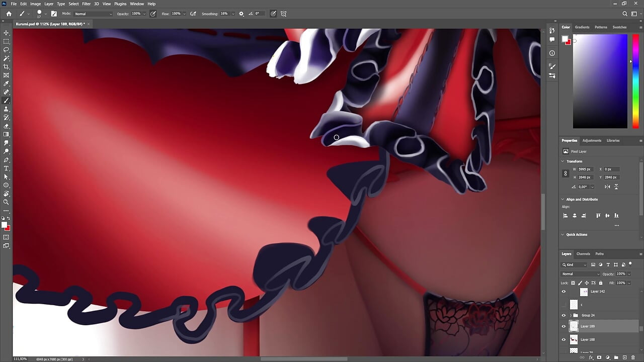
Task: Open the Plugins menu
Action: point(120,4)
